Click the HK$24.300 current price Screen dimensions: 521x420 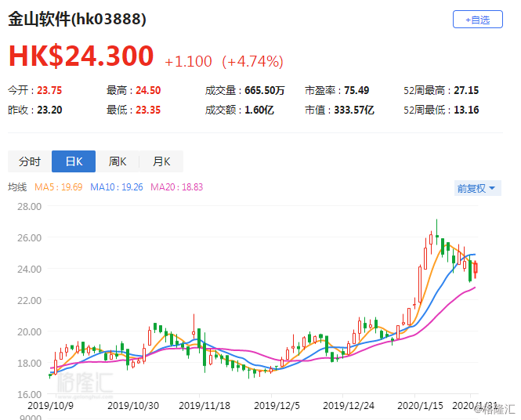[x=81, y=56]
